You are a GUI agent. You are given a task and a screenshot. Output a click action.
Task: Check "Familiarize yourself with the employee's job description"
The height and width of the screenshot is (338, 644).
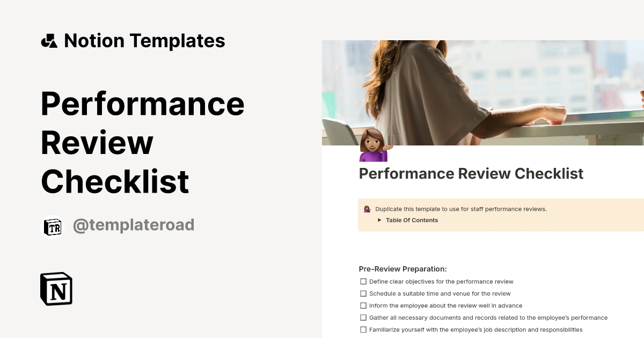(x=363, y=329)
